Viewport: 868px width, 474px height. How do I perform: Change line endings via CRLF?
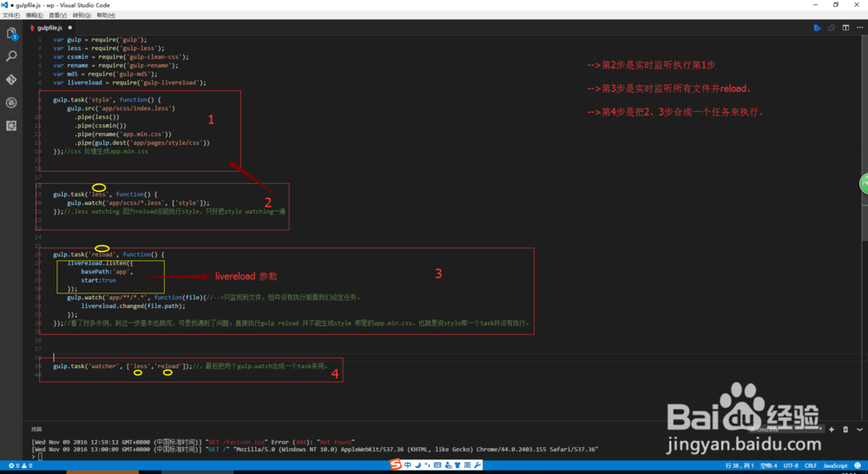click(x=811, y=465)
